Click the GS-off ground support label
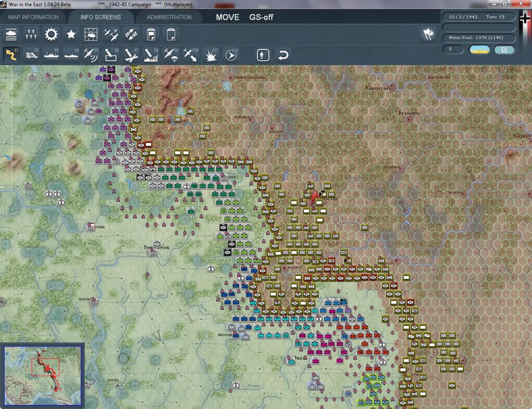This screenshot has width=532, height=409. pyautogui.click(x=261, y=17)
